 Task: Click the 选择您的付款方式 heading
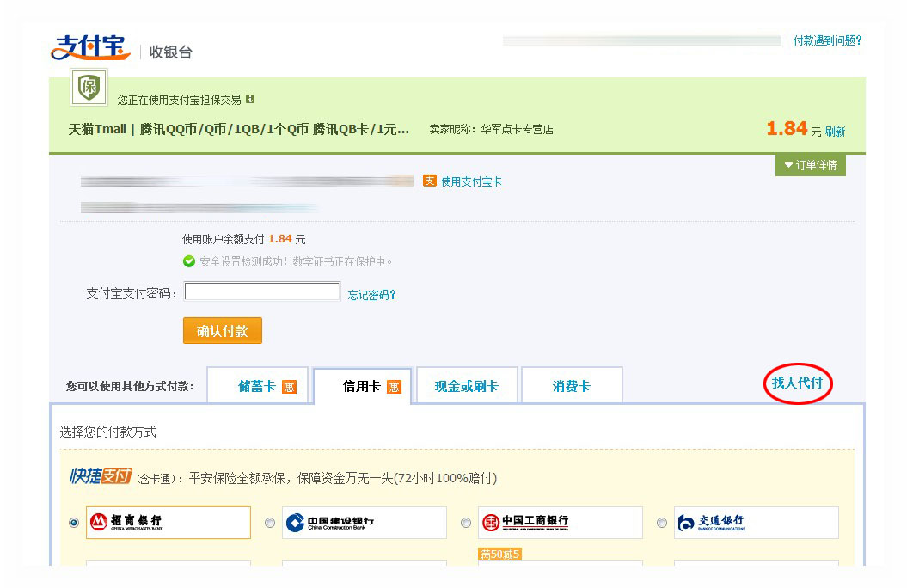[108, 432]
